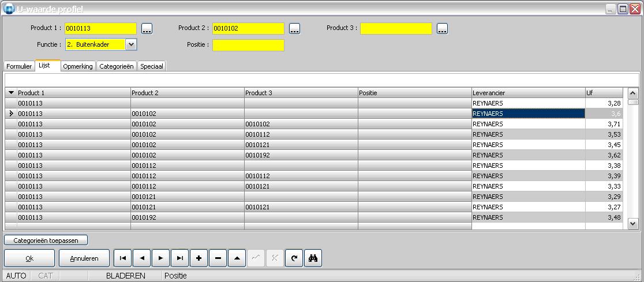Click Product 3 cell 0010192

click(x=301, y=155)
